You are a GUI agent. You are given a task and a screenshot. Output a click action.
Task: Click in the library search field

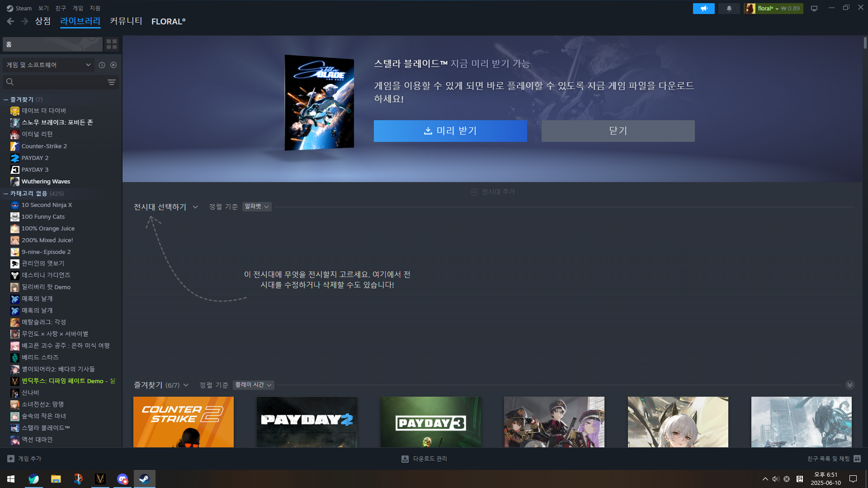[61, 82]
